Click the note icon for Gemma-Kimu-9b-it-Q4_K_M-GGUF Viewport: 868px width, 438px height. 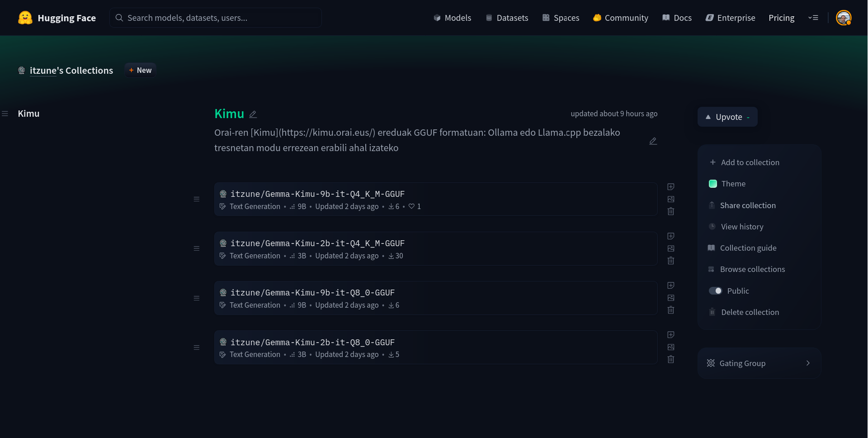point(671,187)
